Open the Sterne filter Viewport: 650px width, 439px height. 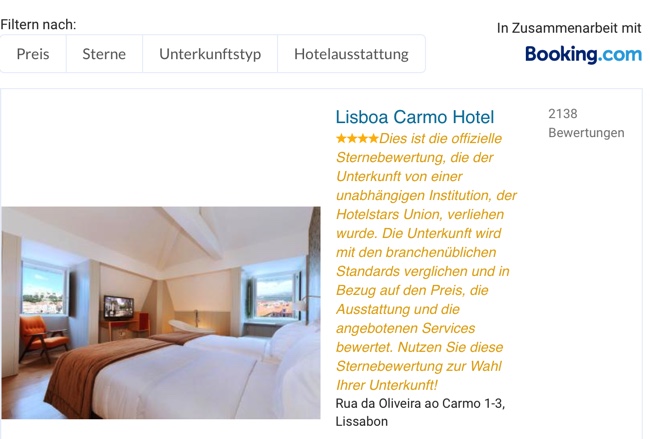pos(104,54)
